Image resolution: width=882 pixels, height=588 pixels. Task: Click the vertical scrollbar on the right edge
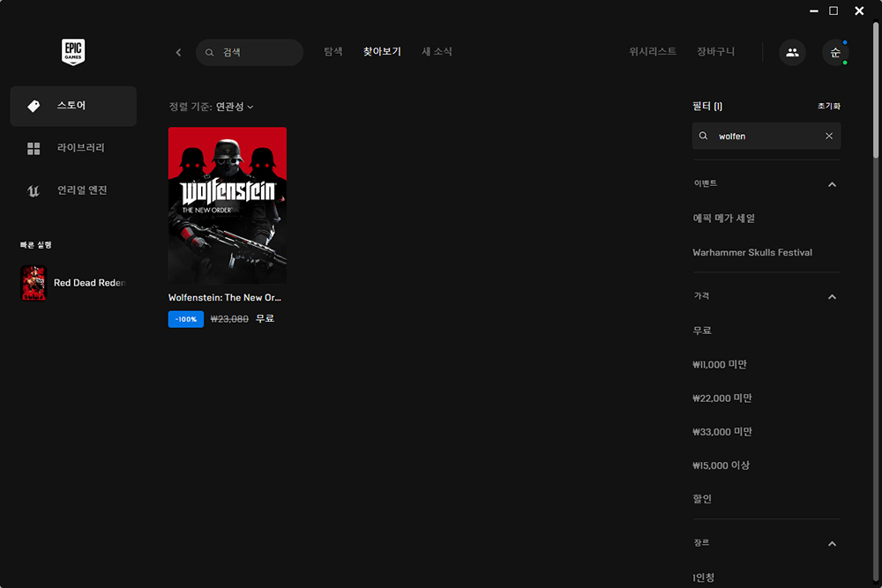876,90
